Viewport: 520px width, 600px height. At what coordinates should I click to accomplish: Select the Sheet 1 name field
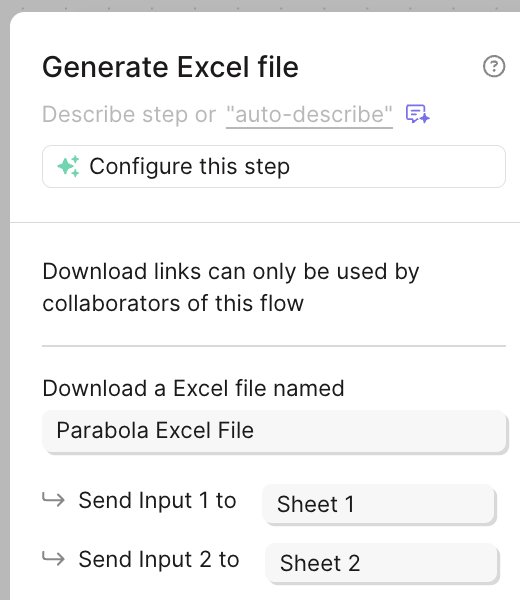point(379,504)
